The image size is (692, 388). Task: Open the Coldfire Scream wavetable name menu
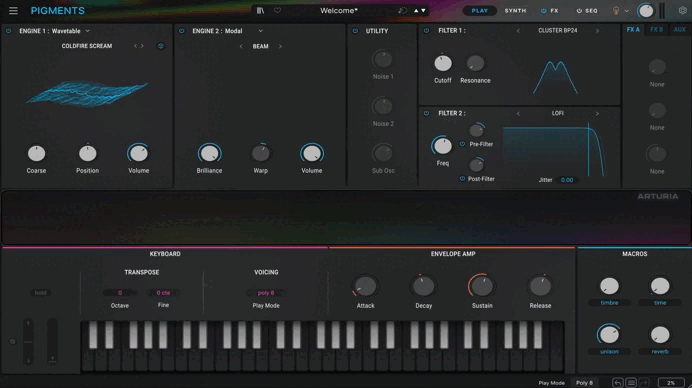pyautogui.click(x=86, y=46)
